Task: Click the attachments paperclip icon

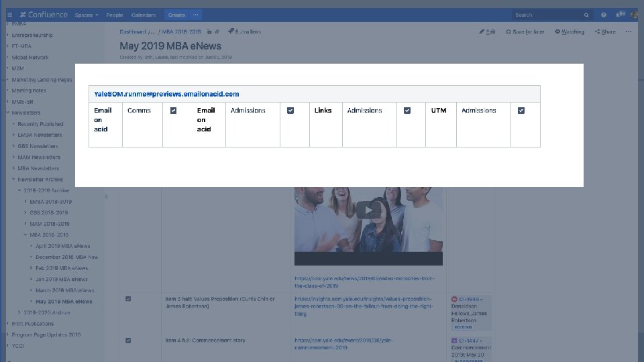Action: pos(217,32)
